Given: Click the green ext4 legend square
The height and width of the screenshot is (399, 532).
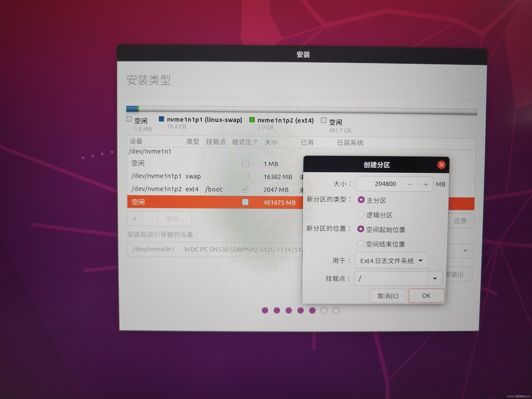Looking at the screenshot, I should [x=252, y=120].
